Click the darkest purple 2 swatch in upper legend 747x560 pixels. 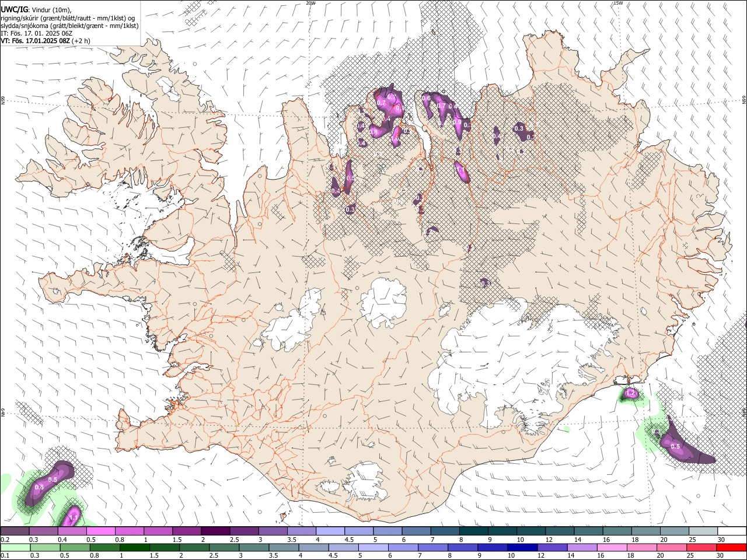[x=215, y=531]
